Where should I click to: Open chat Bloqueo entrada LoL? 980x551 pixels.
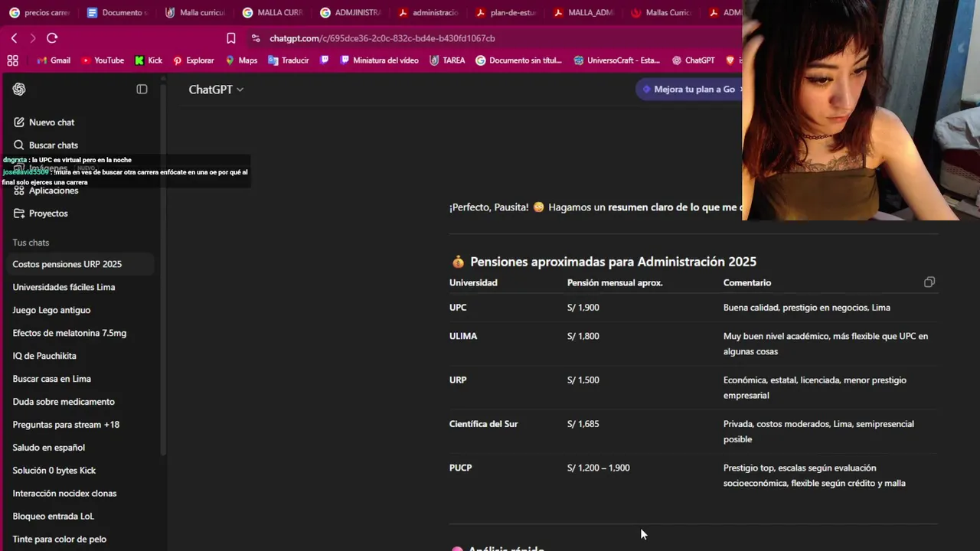[x=53, y=517]
